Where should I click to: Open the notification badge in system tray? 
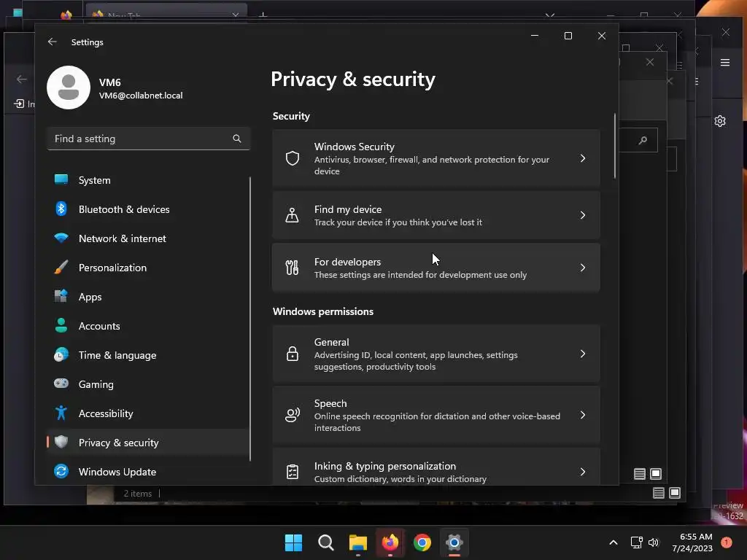pos(727,542)
